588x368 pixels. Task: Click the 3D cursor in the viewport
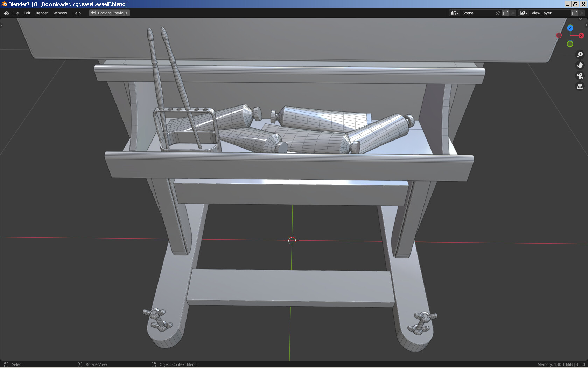292,240
